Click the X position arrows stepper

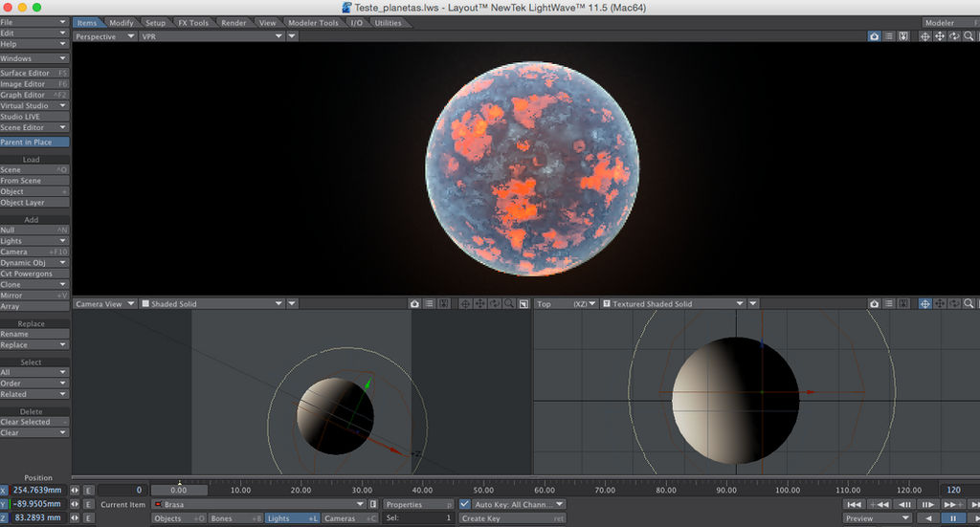tap(75, 490)
